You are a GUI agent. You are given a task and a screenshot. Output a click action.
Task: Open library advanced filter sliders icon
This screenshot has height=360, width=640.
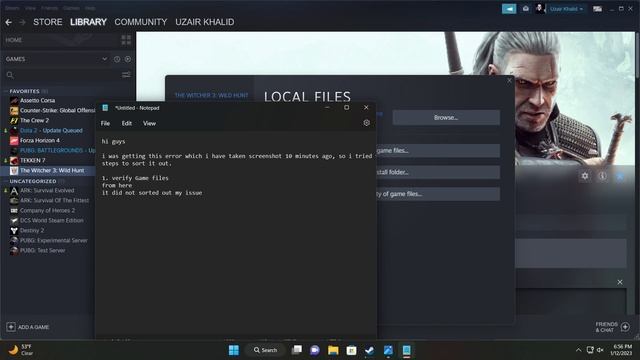coord(126,75)
